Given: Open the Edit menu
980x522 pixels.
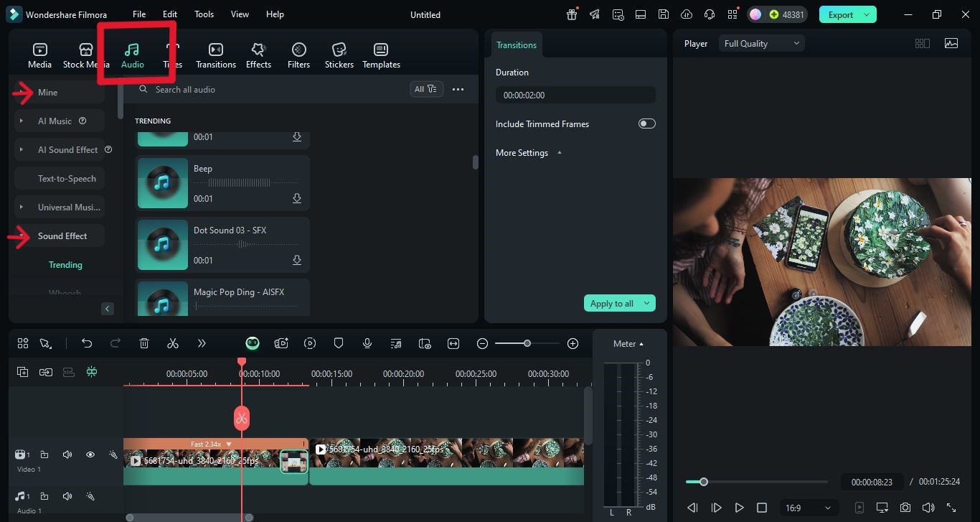Looking at the screenshot, I should tap(169, 14).
